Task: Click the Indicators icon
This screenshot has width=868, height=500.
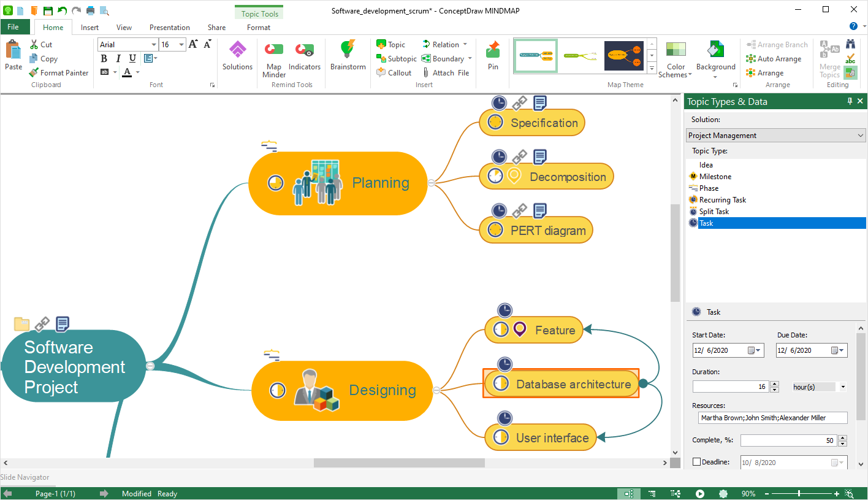Action: 304,50
